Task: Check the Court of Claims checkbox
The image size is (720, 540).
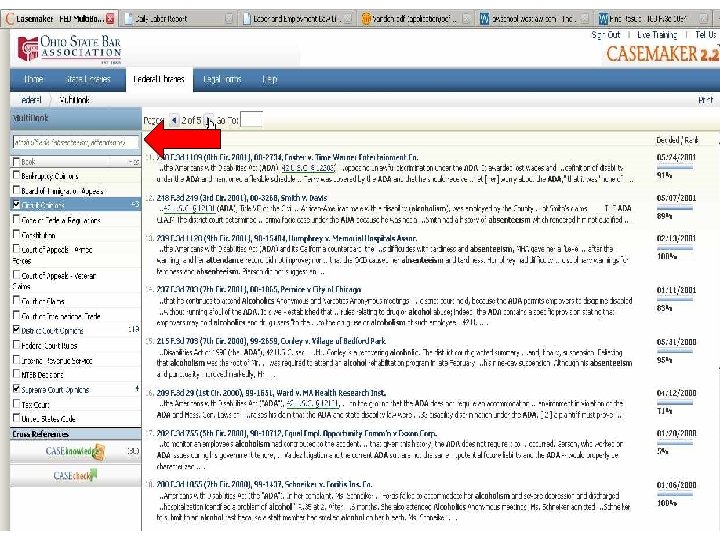Action: [x=17, y=301]
